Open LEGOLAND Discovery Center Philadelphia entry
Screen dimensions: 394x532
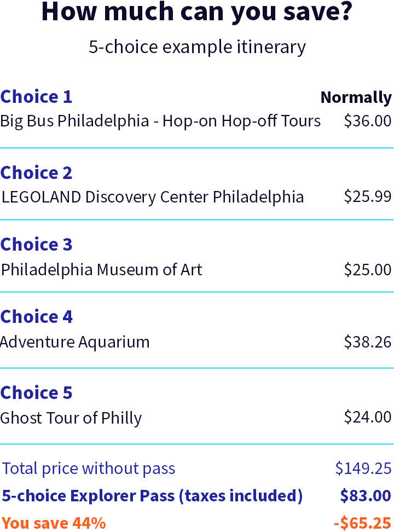pyautogui.click(x=153, y=197)
